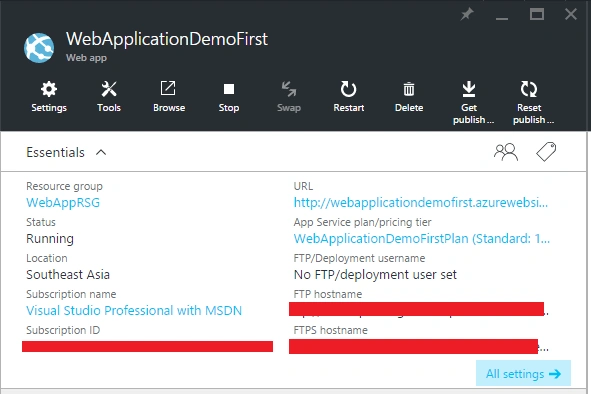Open the users access icon
This screenshot has width=591, height=394.
[506, 152]
